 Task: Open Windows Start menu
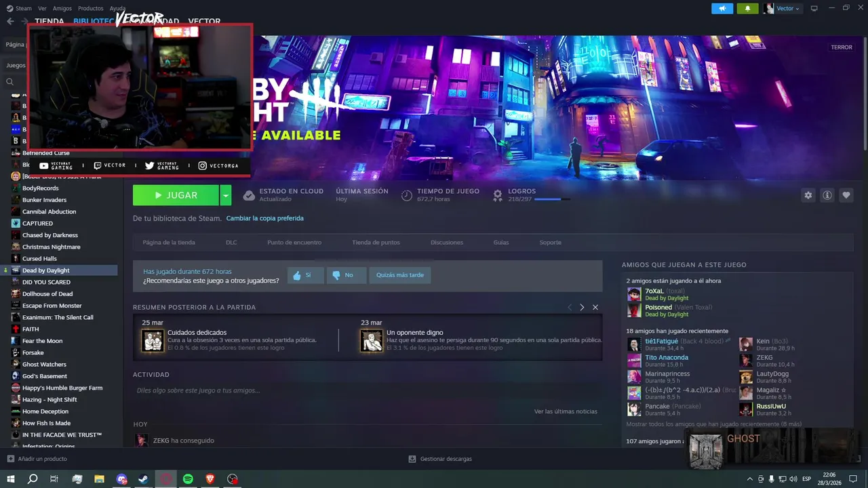pos(10,479)
